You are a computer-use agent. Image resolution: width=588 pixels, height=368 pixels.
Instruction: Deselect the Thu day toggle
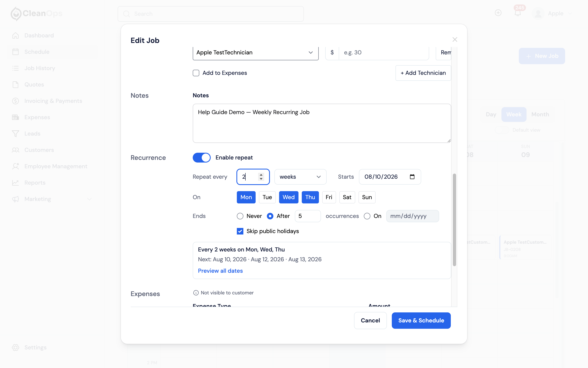coord(310,197)
